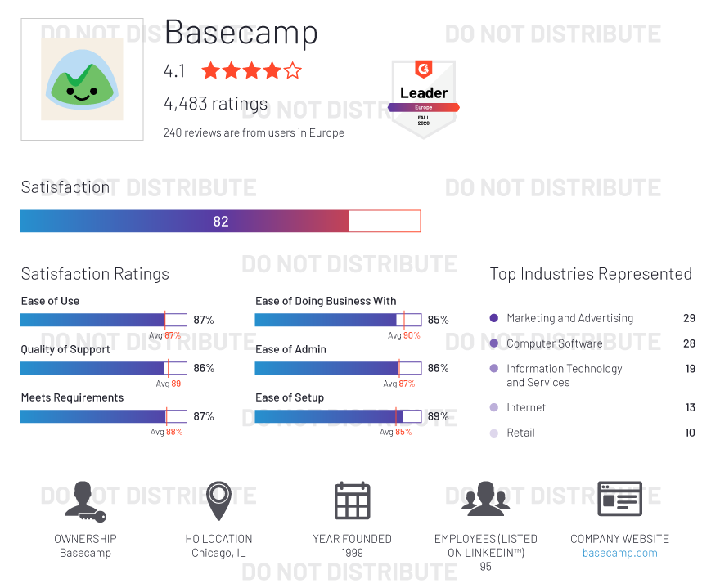Click the Basecamp logo image
The width and height of the screenshot is (720, 588).
click(x=82, y=79)
